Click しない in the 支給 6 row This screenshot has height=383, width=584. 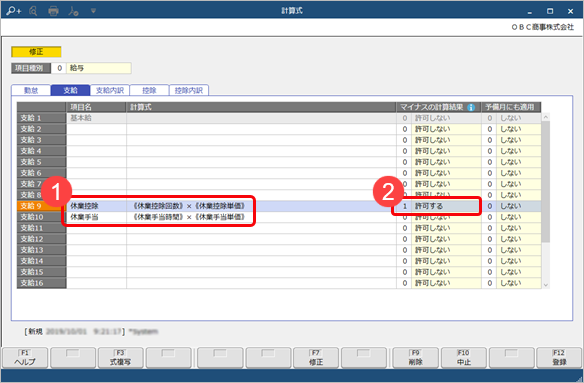pyautogui.click(x=519, y=173)
